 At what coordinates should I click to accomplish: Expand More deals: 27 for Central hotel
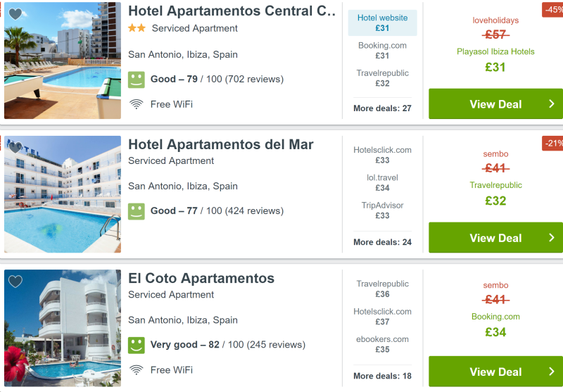coord(382,108)
